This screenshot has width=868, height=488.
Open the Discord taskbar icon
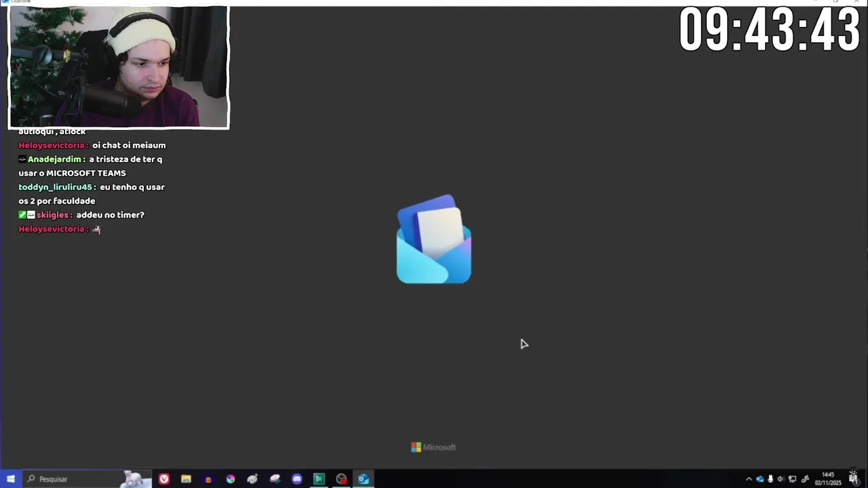[x=297, y=479]
